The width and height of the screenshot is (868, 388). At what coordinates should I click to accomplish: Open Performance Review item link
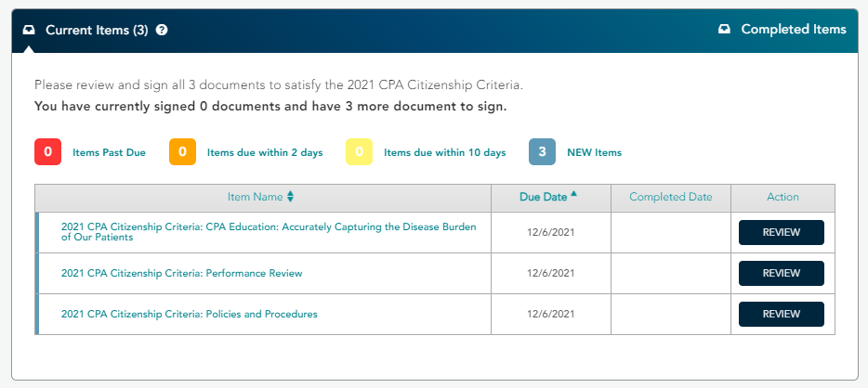tap(181, 273)
